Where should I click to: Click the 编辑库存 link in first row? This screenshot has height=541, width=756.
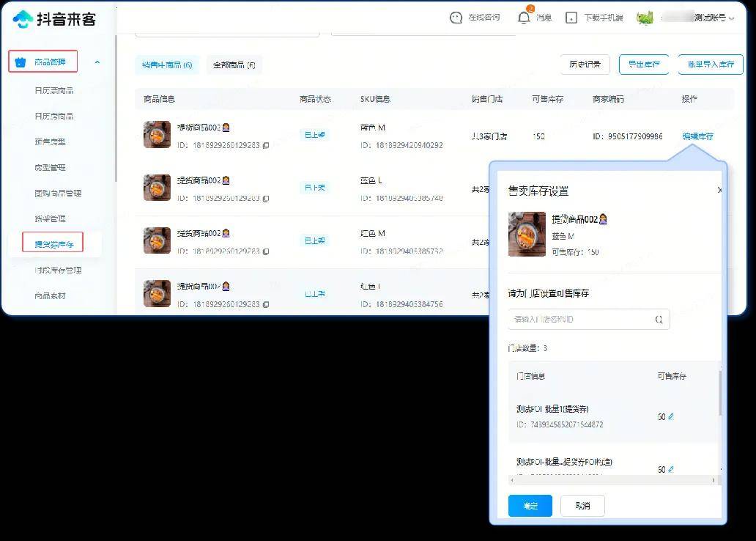697,136
